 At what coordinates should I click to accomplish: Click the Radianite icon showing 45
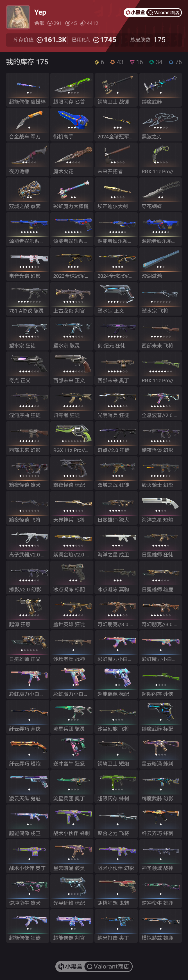[68, 23]
